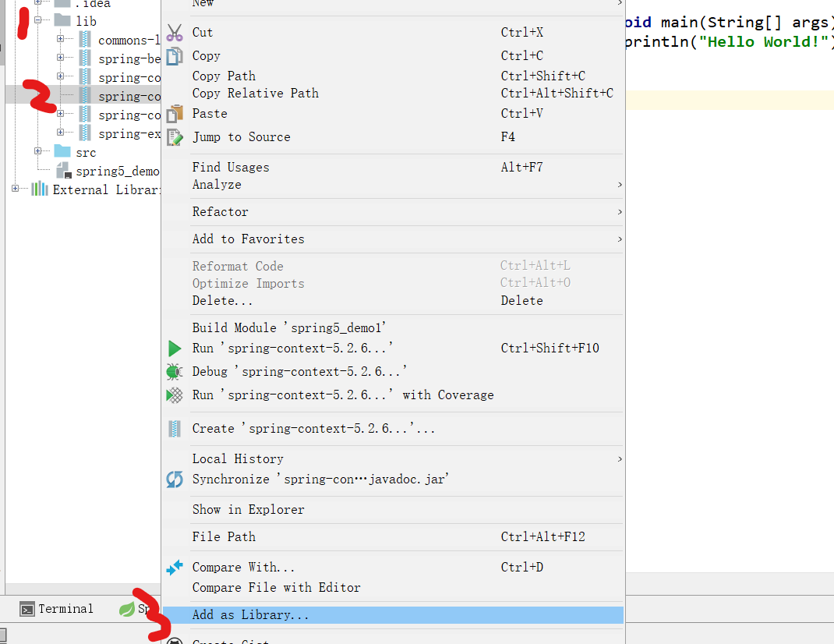Select the highlighted spring-co jar row
The image size is (834, 644).
click(83, 95)
